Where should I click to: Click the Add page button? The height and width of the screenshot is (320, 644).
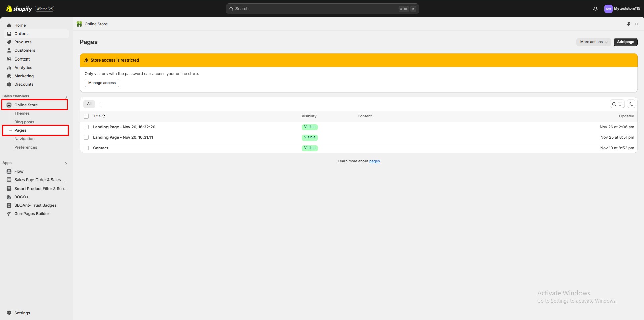[x=625, y=42]
